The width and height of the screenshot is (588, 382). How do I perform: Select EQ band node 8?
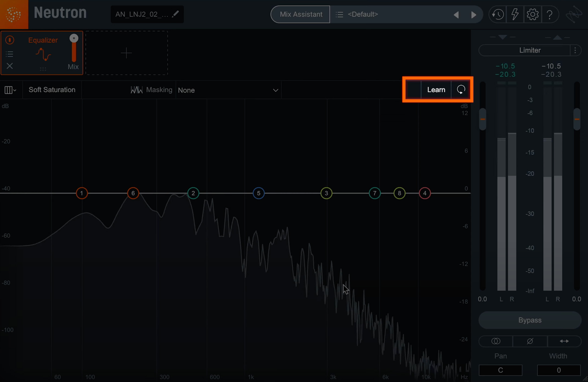tap(399, 193)
